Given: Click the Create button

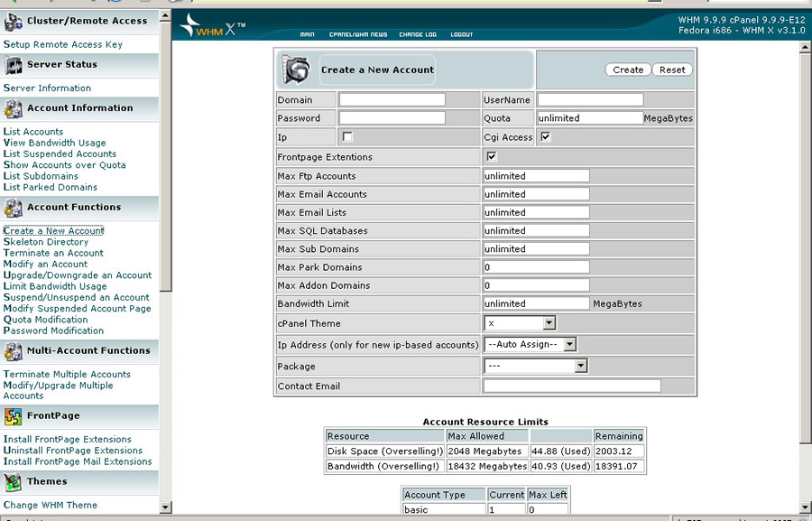Looking at the screenshot, I should tap(628, 70).
